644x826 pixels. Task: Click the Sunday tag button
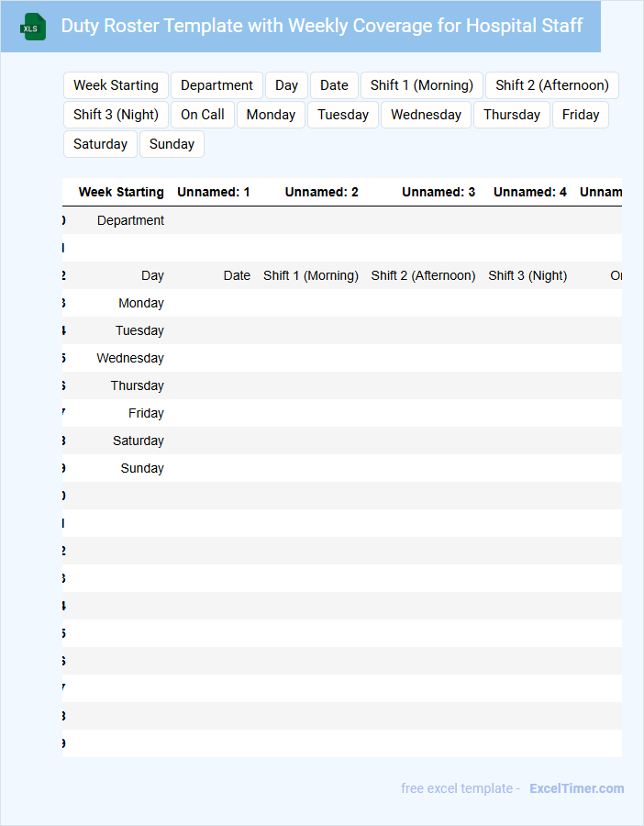pyautogui.click(x=172, y=144)
